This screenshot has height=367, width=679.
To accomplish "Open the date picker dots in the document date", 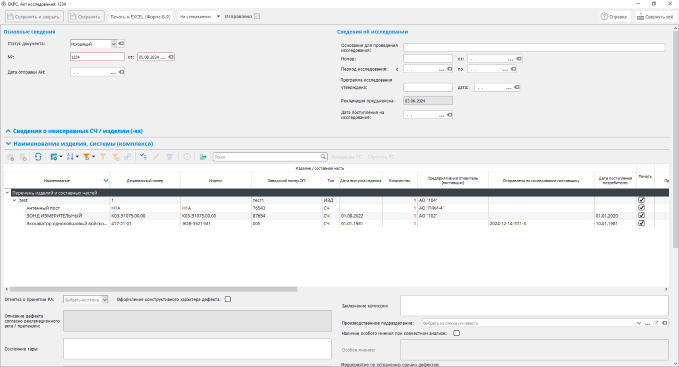I will [163, 57].
